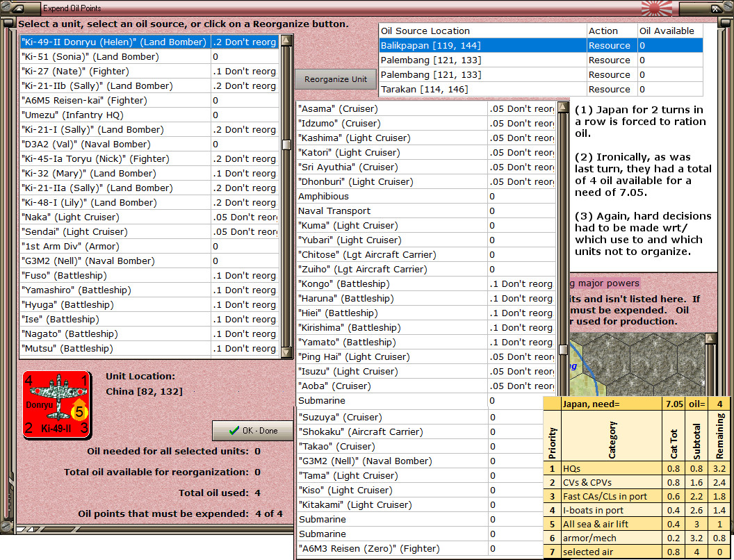Confirm with the OK - Done button
The width and height of the screenshot is (734, 560).
point(253,430)
